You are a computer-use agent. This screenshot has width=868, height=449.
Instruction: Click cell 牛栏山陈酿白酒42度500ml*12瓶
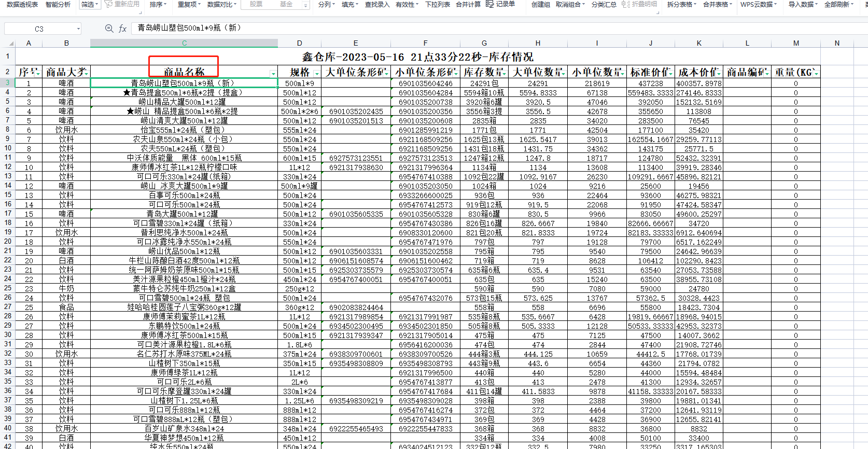[184, 260]
